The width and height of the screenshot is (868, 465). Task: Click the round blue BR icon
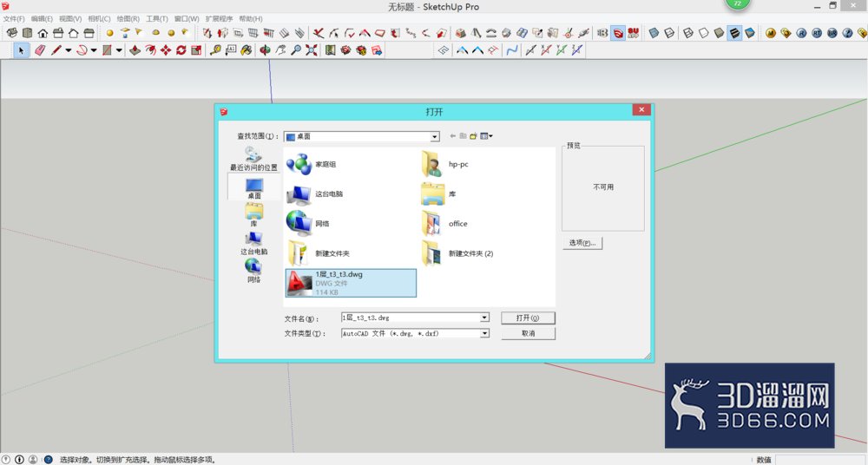click(x=832, y=33)
